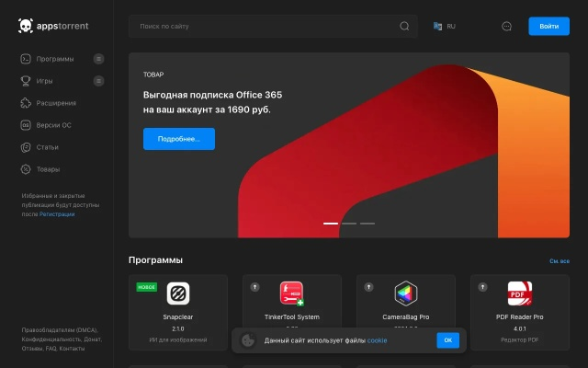588x368 pixels.
Task: Go to Статьи in the sidebar
Action: pyautogui.click(x=47, y=147)
